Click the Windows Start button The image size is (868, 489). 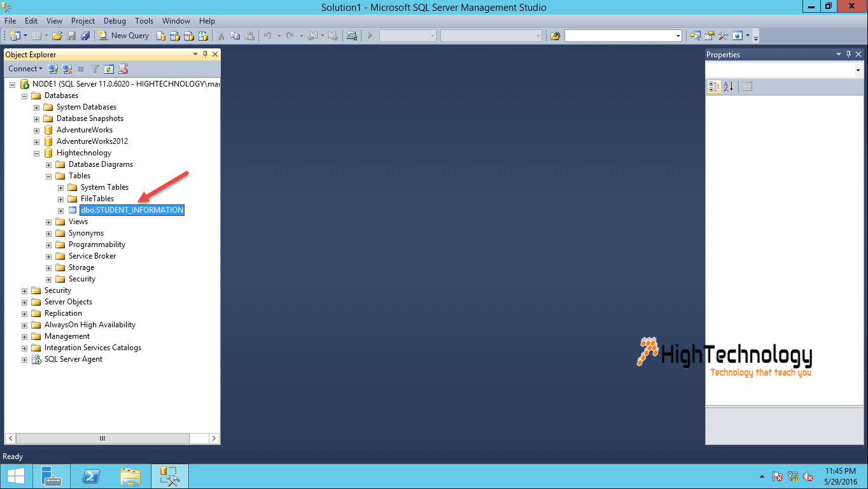pos(16,476)
